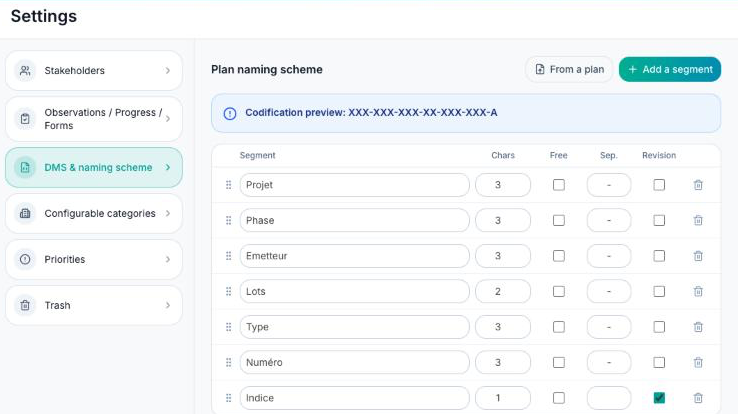
Task: Edit the Numéro segment name field
Action: [x=354, y=362]
